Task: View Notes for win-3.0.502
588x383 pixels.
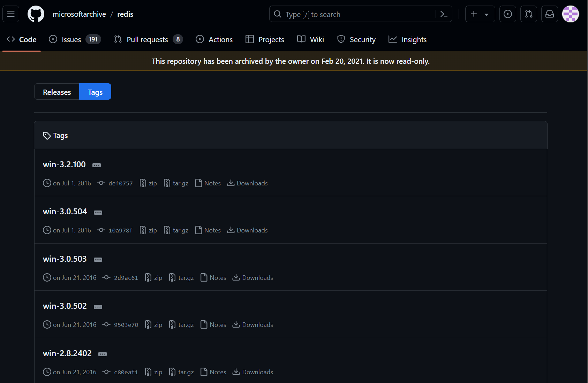Action: (213, 324)
